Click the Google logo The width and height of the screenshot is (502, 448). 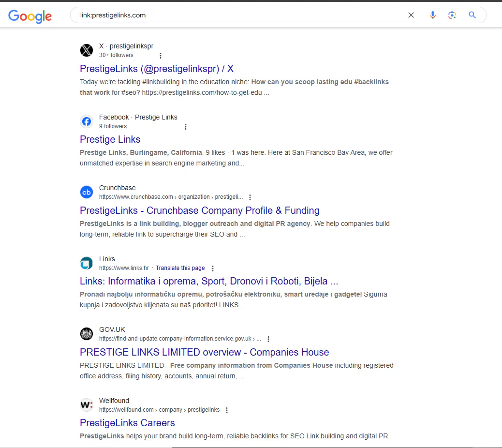pyautogui.click(x=30, y=16)
